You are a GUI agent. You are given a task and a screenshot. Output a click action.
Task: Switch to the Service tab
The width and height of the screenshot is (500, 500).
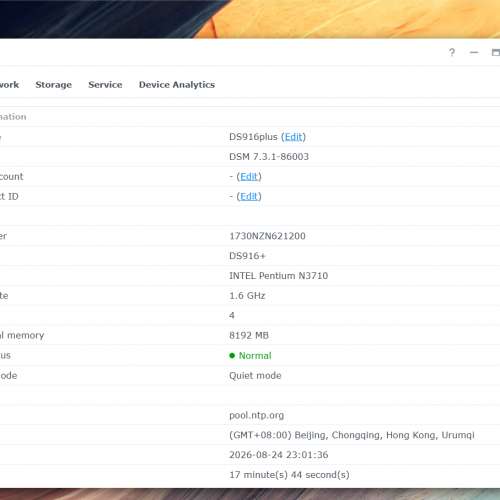(105, 85)
